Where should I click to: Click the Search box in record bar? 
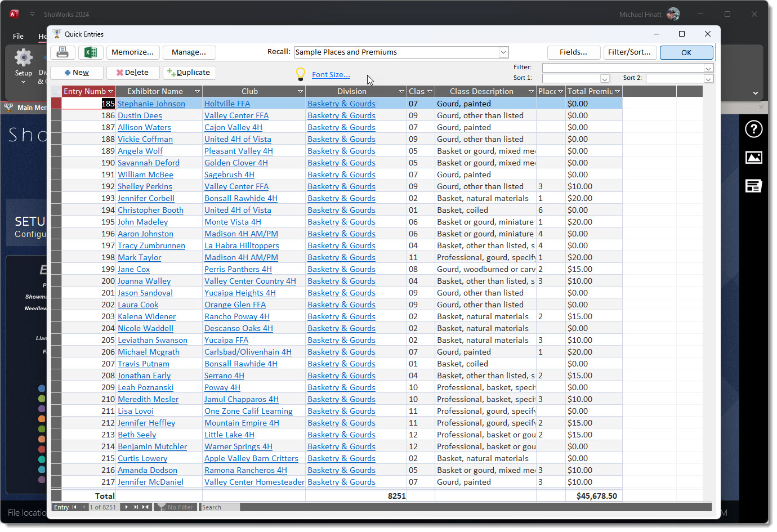tap(220, 507)
